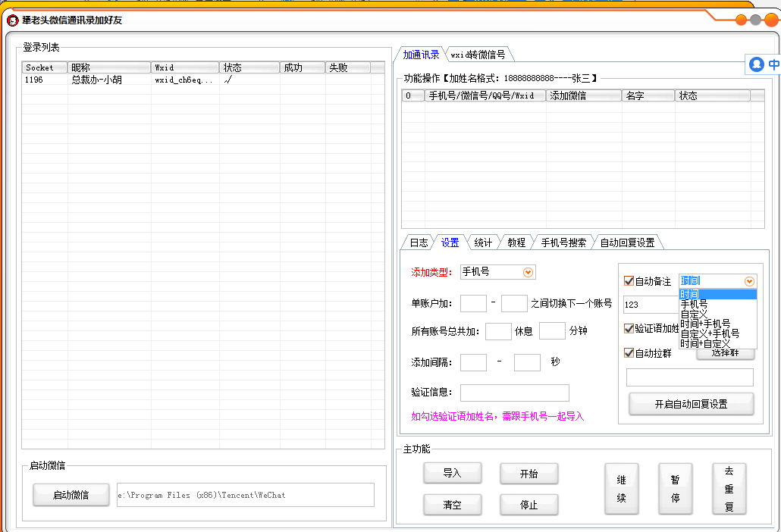Click the 所有账号总共加 field
Image resolution: width=781 pixels, height=532 pixels.
click(498, 331)
